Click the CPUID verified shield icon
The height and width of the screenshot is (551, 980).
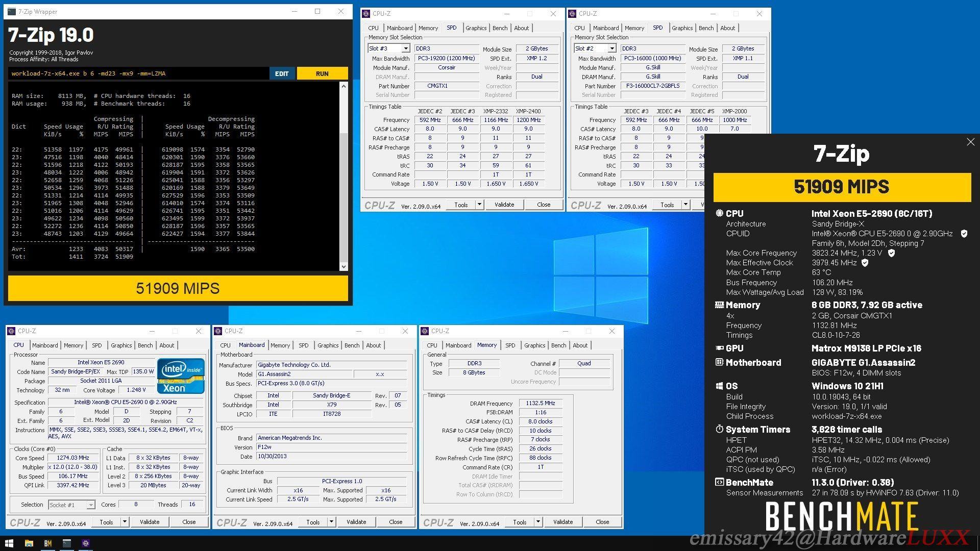click(x=964, y=233)
